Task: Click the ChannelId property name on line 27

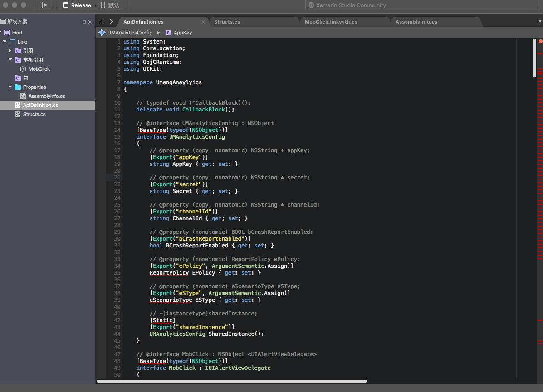Action: coord(187,219)
